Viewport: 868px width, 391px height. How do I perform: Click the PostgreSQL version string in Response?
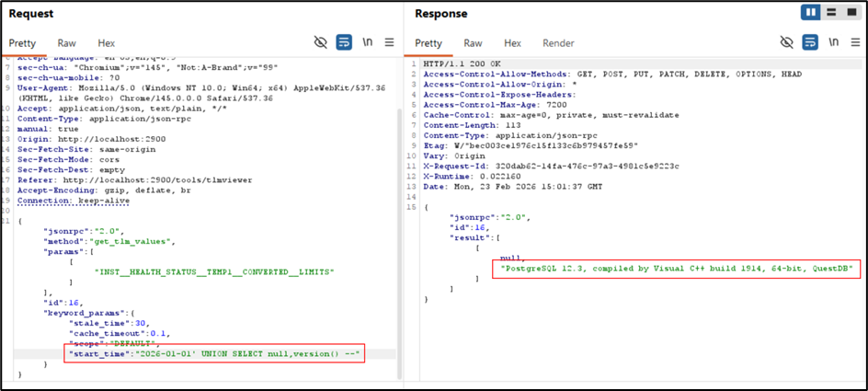click(677, 270)
